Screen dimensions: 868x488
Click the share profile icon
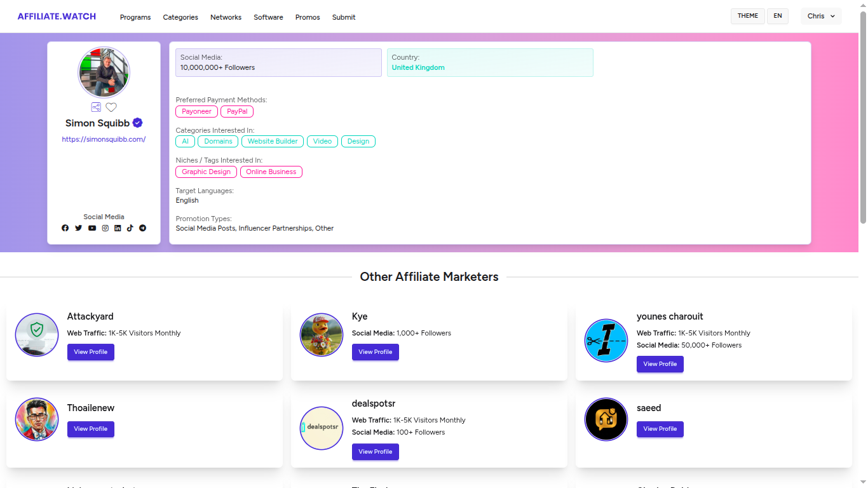[96, 107]
